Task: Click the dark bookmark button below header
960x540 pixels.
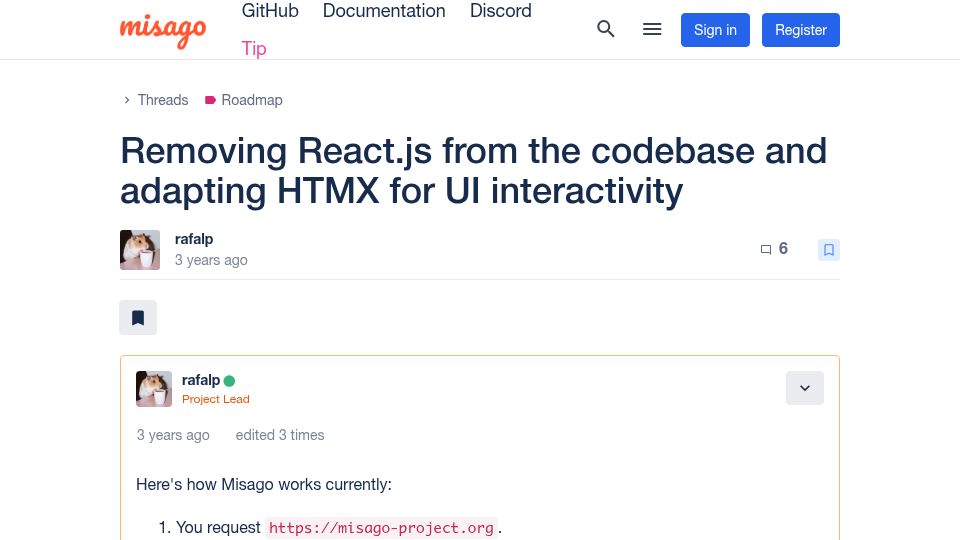Action: (138, 317)
